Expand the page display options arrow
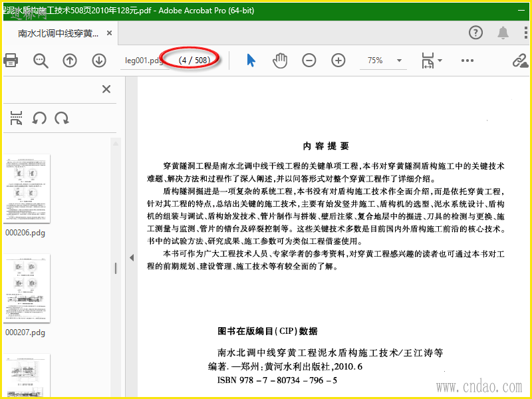The width and height of the screenshot is (532, 399). click(440, 61)
